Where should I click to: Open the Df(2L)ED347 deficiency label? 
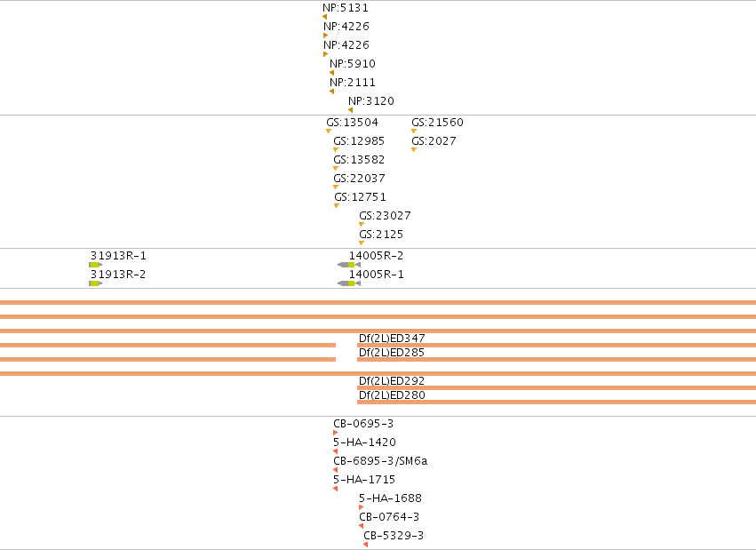[x=392, y=339]
